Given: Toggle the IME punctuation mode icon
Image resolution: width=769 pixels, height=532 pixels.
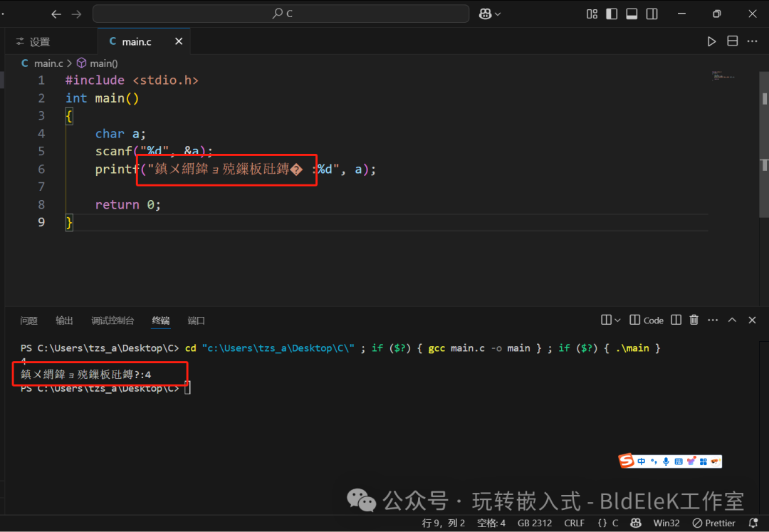Looking at the screenshot, I should pyautogui.click(x=654, y=461).
